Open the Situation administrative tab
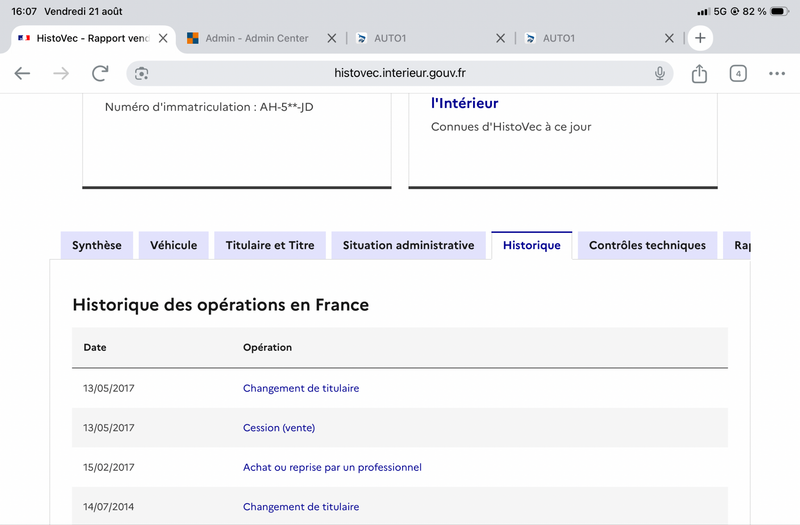 [409, 245]
